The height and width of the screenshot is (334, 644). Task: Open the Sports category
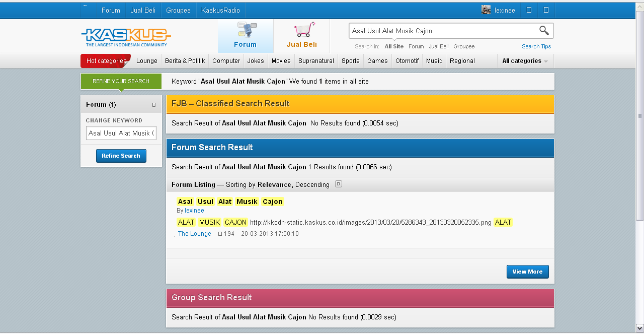click(x=351, y=61)
